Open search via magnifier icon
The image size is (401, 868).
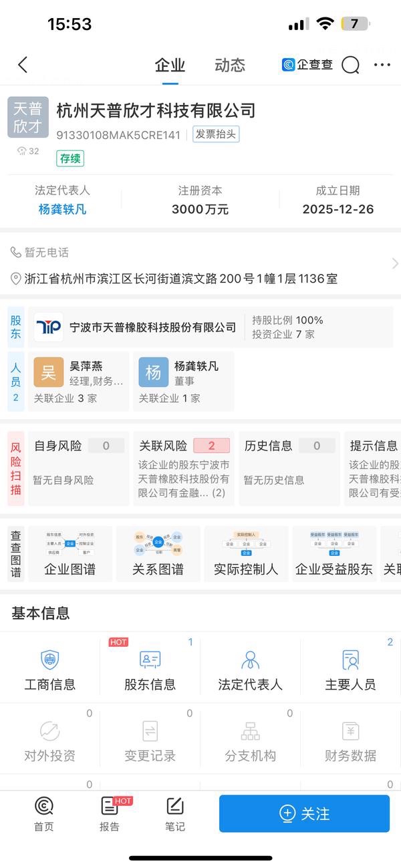pos(350,65)
